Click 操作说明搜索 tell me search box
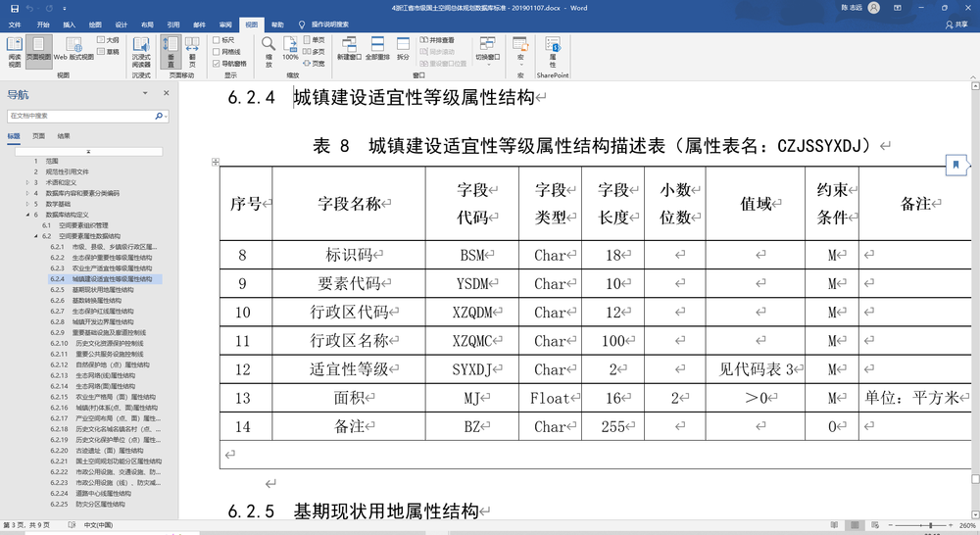 click(x=324, y=25)
